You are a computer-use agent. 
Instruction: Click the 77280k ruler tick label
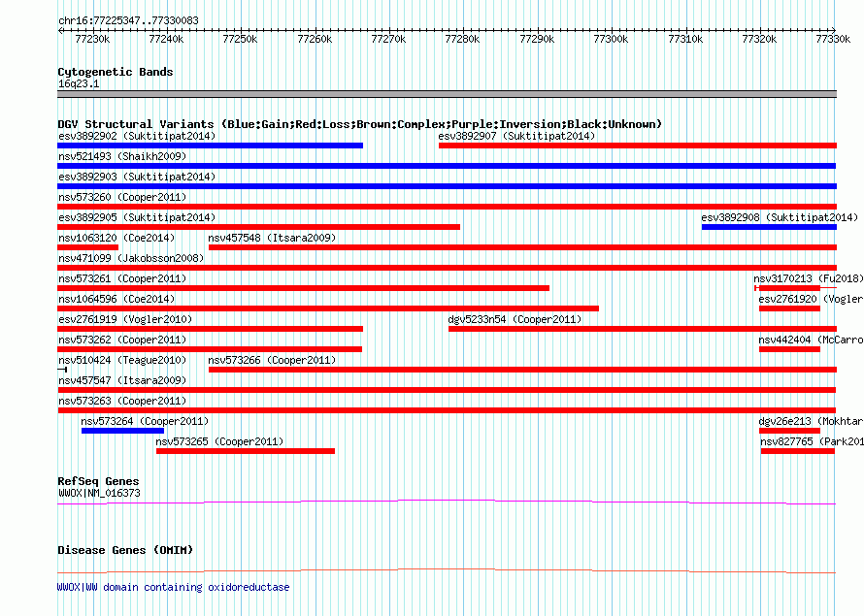click(x=462, y=39)
